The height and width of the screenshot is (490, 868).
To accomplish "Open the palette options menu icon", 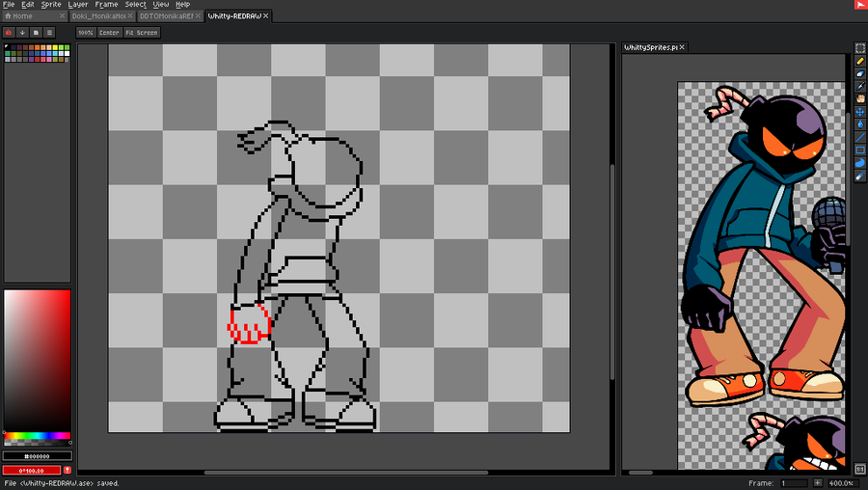I will 49,33.
